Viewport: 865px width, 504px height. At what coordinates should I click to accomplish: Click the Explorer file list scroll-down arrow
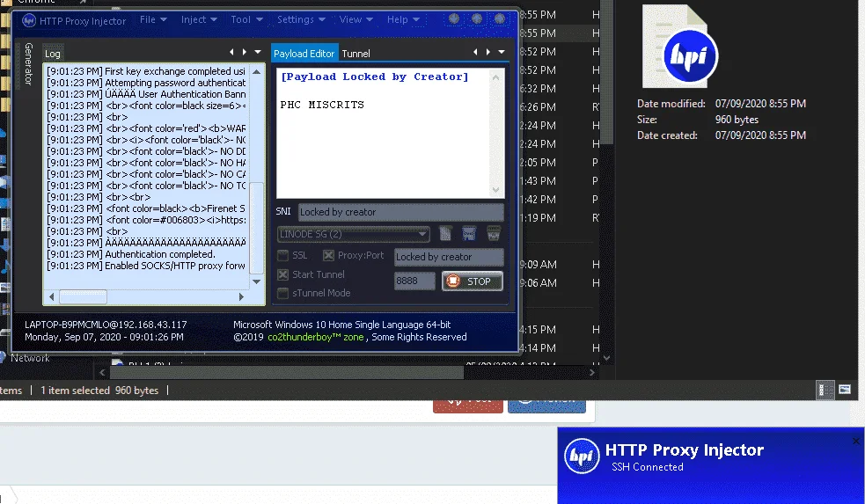606,357
